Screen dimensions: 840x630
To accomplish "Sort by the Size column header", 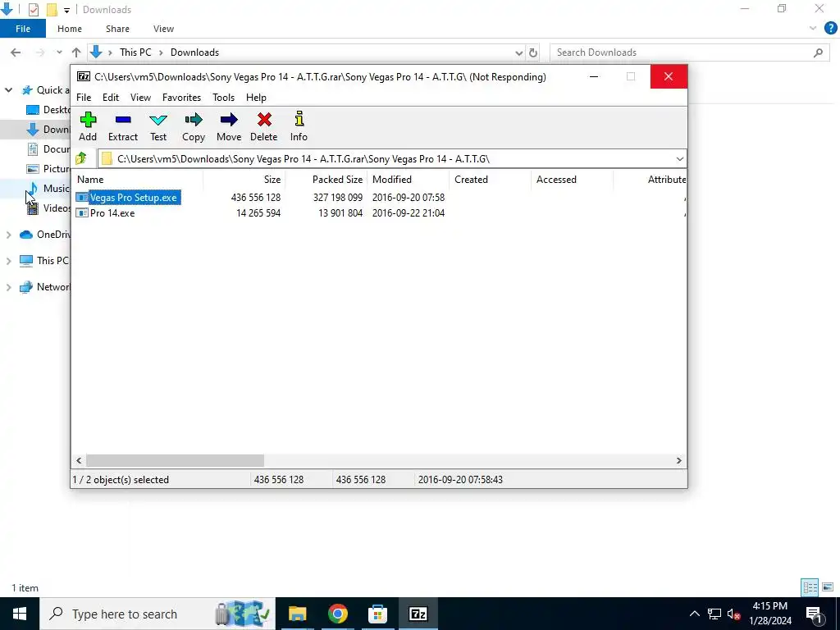I will tap(244, 180).
